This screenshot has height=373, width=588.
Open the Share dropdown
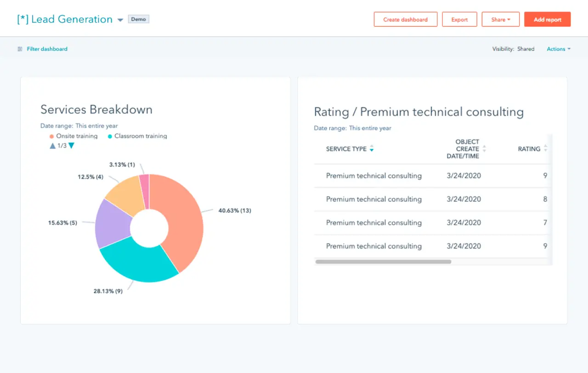[500, 19]
